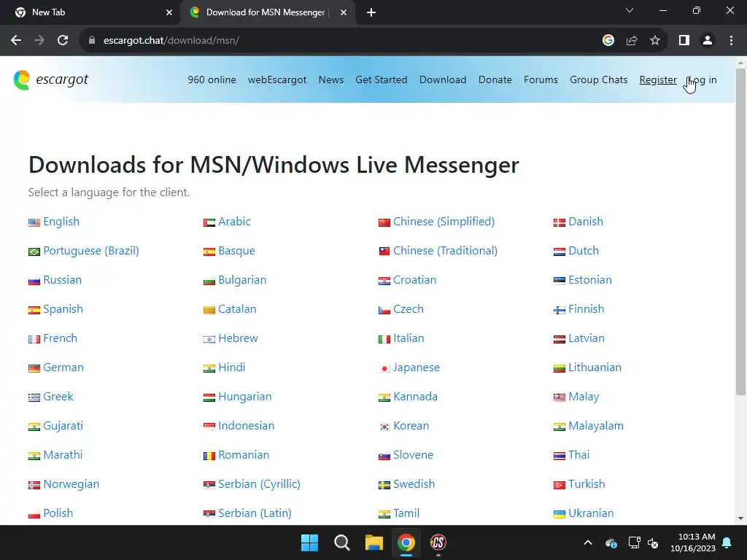Open File Explorer from taskbar
This screenshot has height=560, width=747.
click(x=374, y=542)
